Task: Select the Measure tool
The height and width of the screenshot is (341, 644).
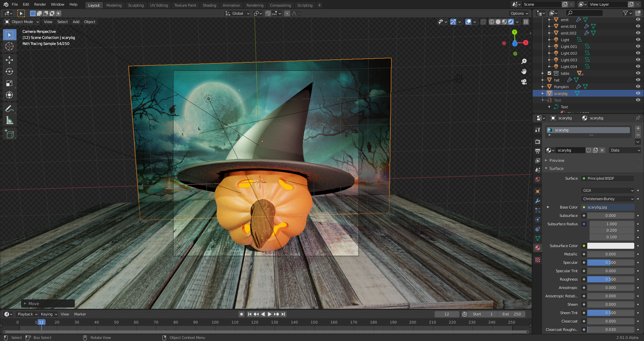Action: point(9,120)
